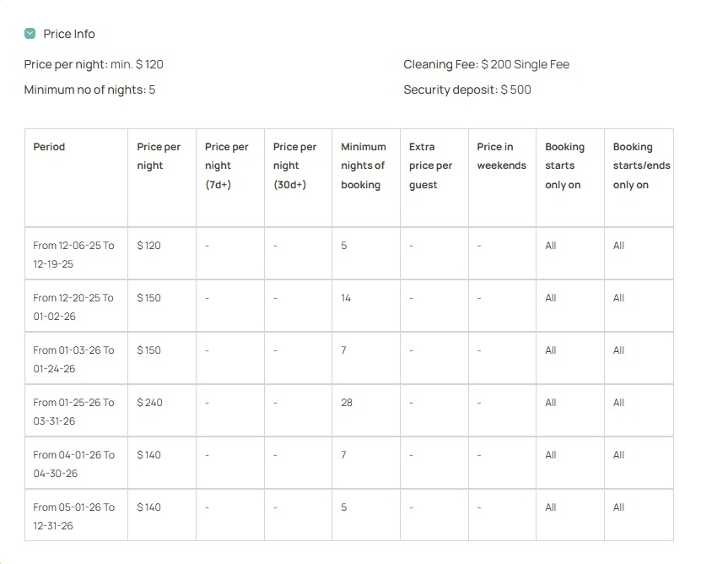Screen dimensions: 728x564
Task: Click the $240 price per night cell
Action: pos(150,403)
